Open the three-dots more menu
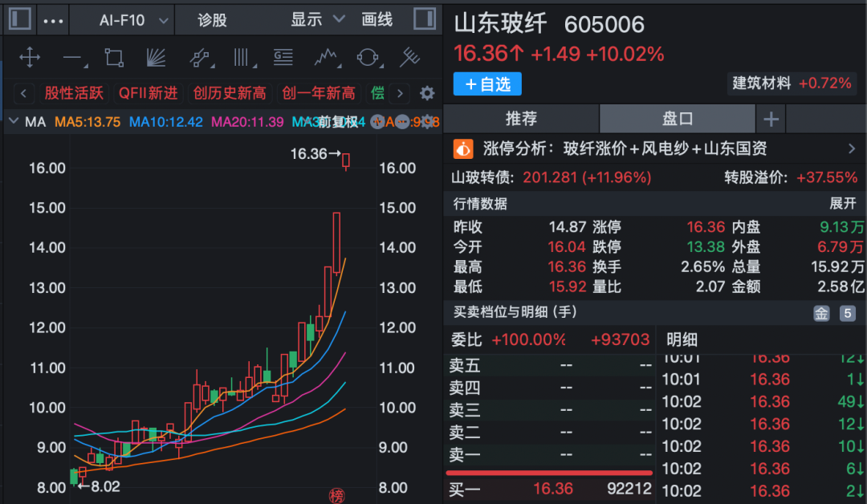 [53, 21]
